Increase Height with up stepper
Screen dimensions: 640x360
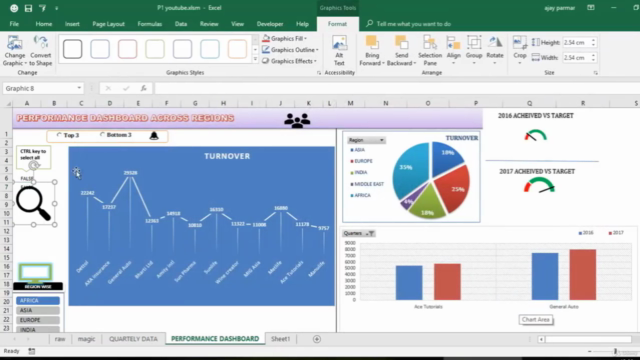[x=593, y=40]
